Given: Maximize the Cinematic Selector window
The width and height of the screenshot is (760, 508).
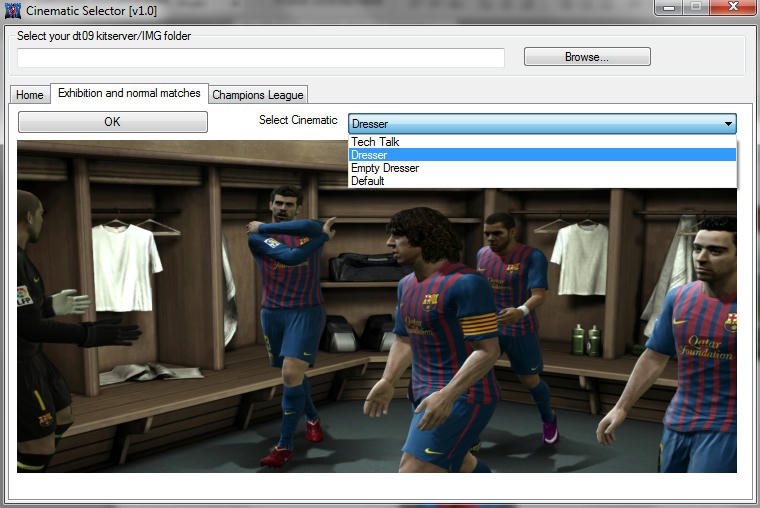Looking at the screenshot, I should 694,8.
